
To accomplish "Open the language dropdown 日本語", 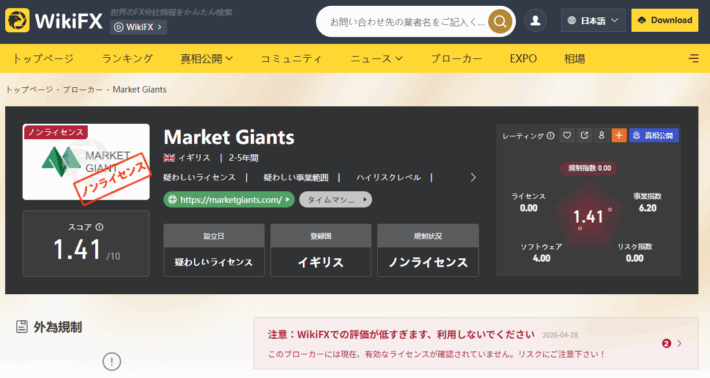I will tap(593, 20).
